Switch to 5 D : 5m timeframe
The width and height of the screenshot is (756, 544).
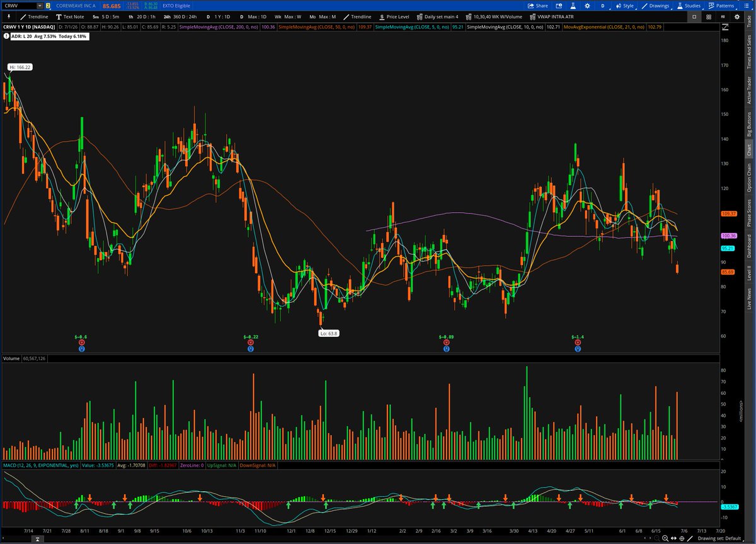click(105, 16)
